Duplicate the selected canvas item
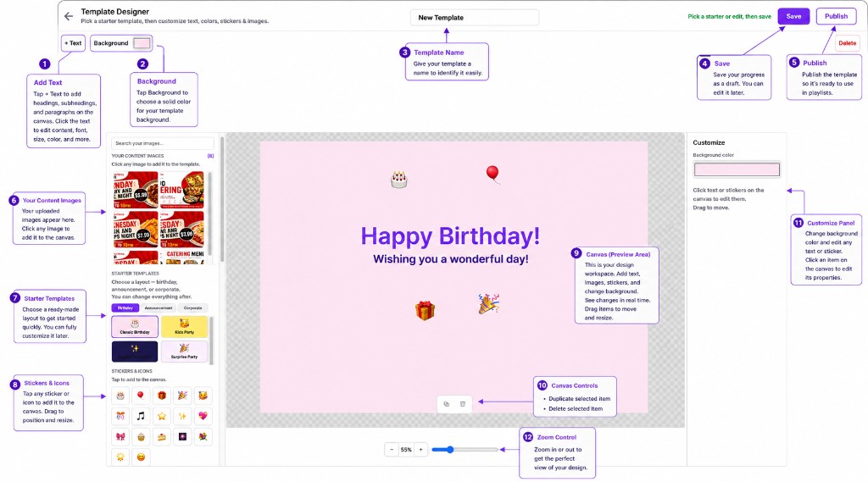This screenshot has width=868, height=482. 447,404
